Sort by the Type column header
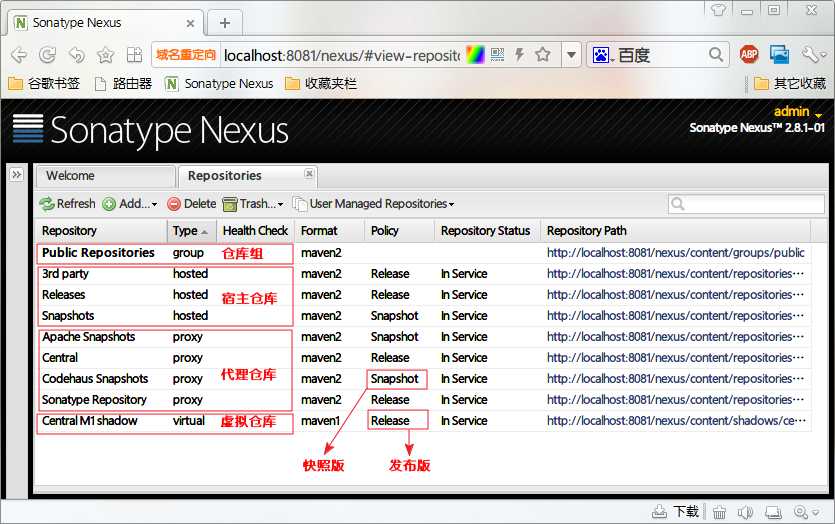The height and width of the screenshot is (524, 835). 191,231
